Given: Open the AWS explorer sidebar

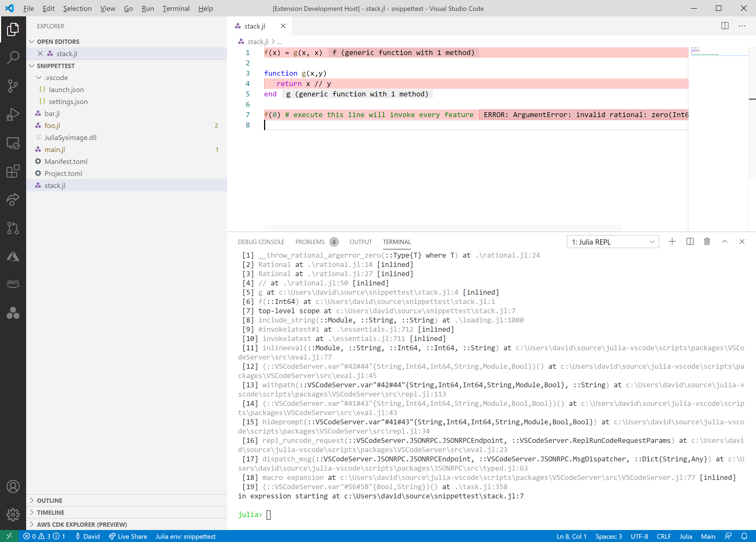Looking at the screenshot, I should click(13, 283).
